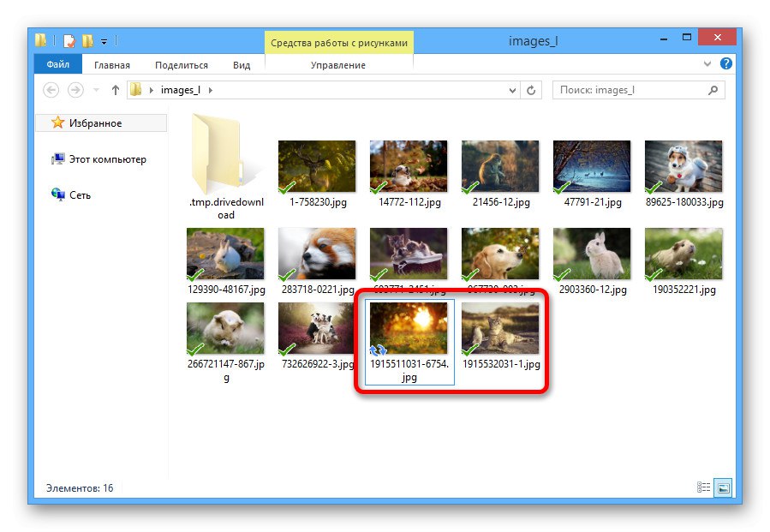Switch to the Поделиться tab

click(182, 64)
